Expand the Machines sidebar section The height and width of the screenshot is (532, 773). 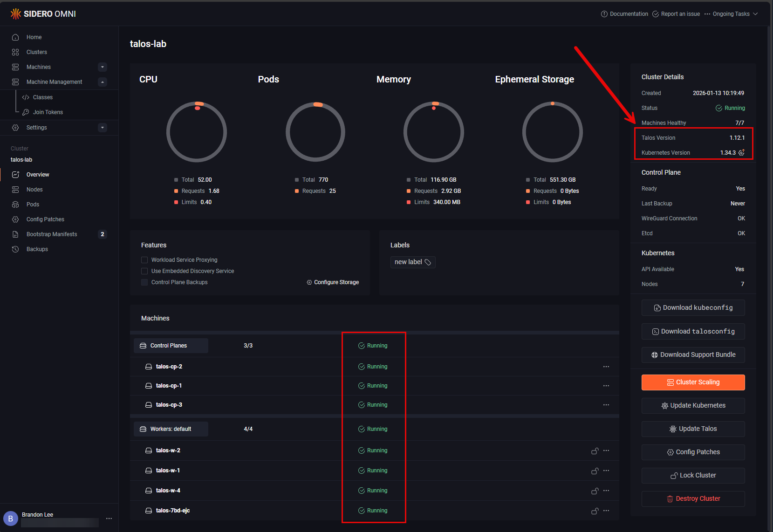[x=103, y=67]
